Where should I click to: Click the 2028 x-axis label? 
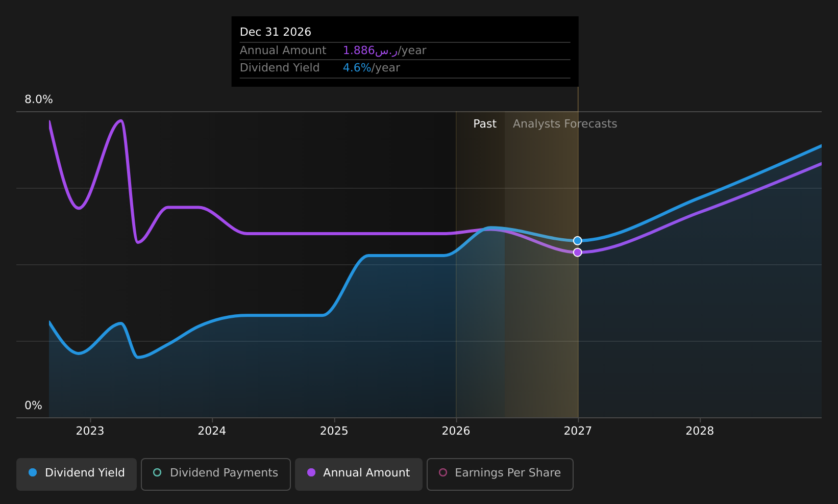(700, 431)
